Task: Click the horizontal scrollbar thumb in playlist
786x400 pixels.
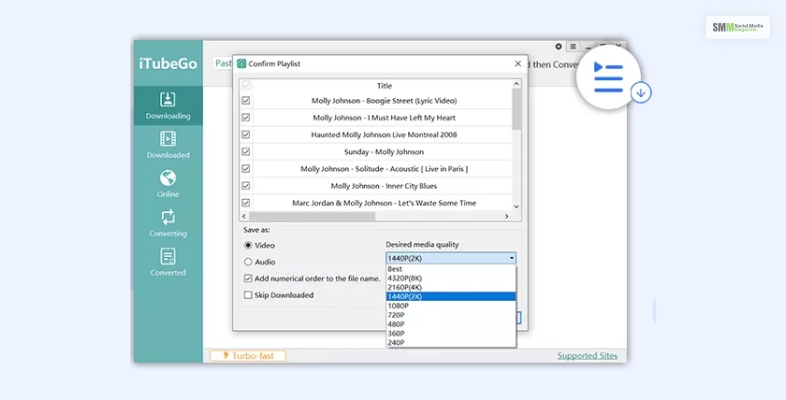Action: [312, 216]
